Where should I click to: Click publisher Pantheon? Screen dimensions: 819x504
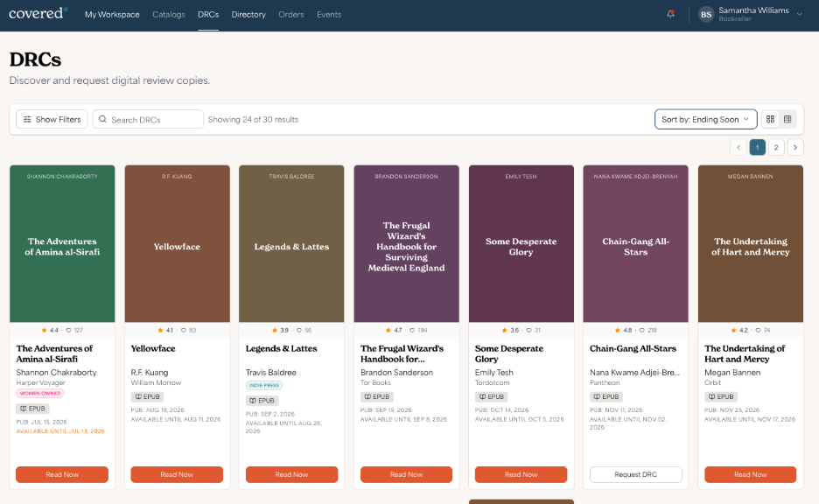click(x=605, y=383)
